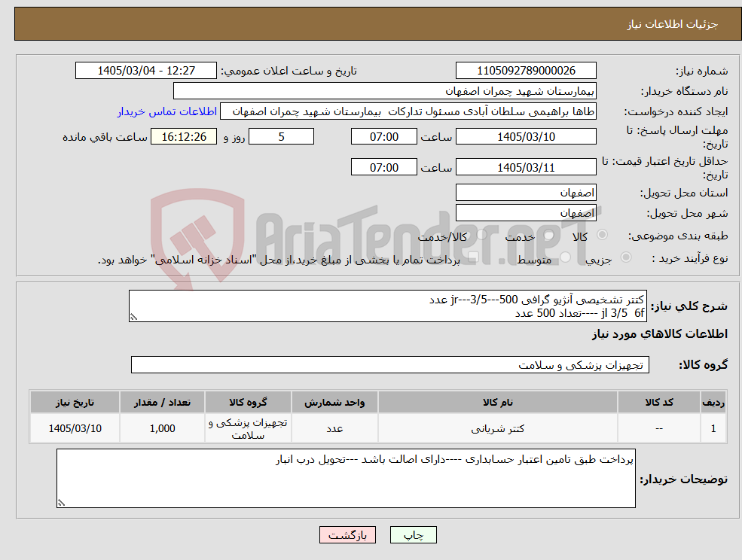Viewport: 742px width, 560px height.
Task: Click the heading اطلاعات کالاهای مورد نیاز
Action: click(x=660, y=334)
